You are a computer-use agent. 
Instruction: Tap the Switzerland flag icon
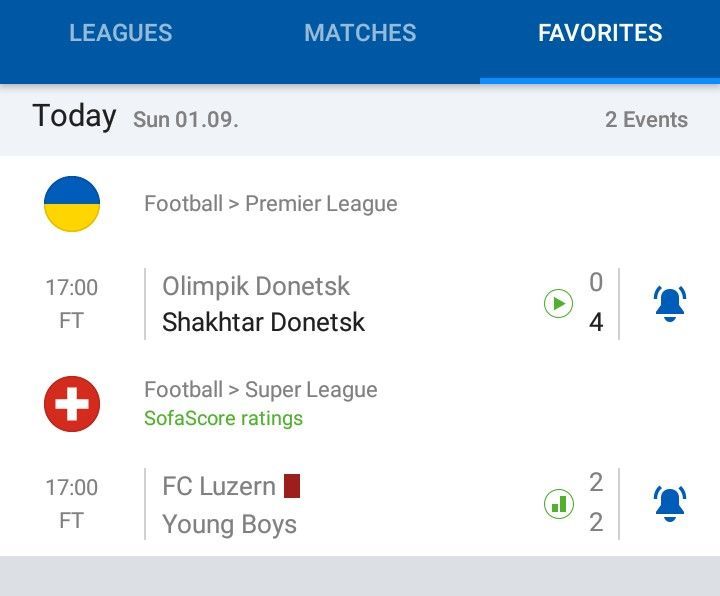click(x=72, y=404)
